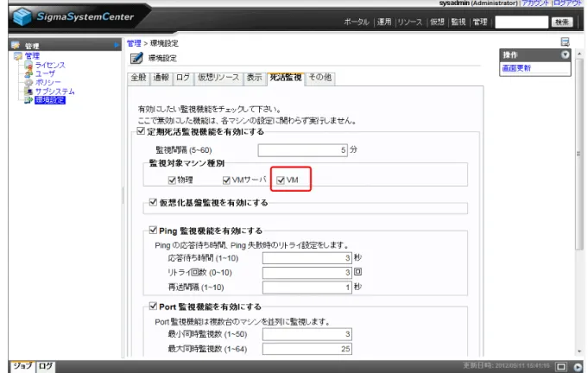Open 仮想 in the top menu
The image size is (588, 373).
point(437,22)
